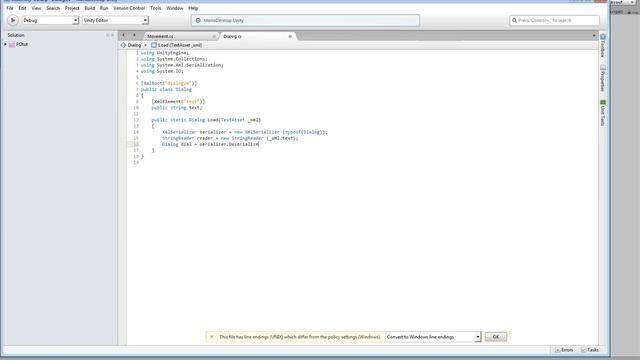Open the Window menu
Screen dimensions: 640x360
point(175,8)
